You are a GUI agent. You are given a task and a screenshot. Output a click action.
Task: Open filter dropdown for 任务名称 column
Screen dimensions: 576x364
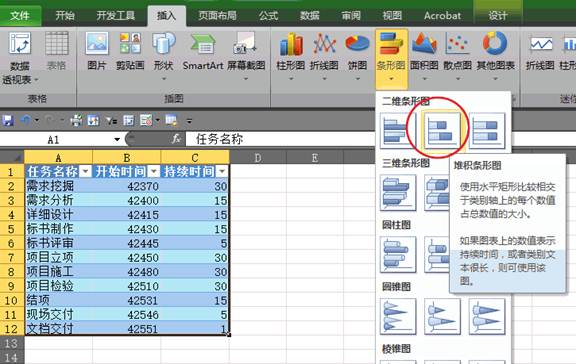[x=86, y=172]
